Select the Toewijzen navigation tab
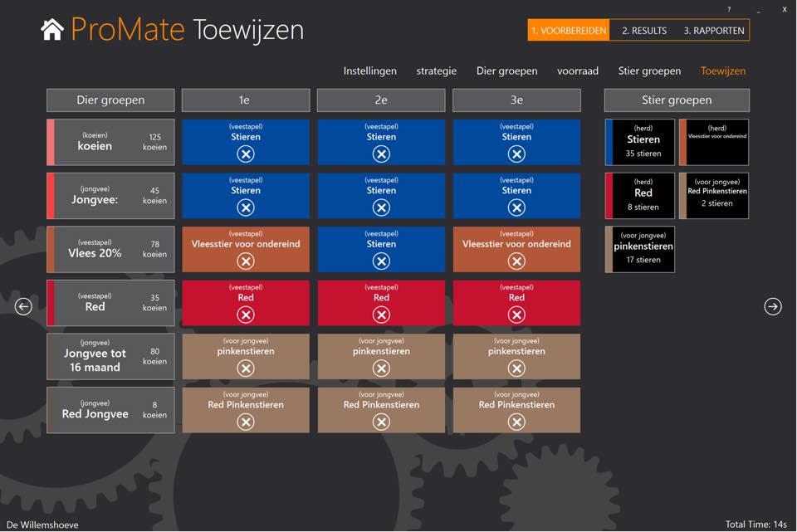The width and height of the screenshot is (797, 532). pyautogui.click(x=723, y=71)
